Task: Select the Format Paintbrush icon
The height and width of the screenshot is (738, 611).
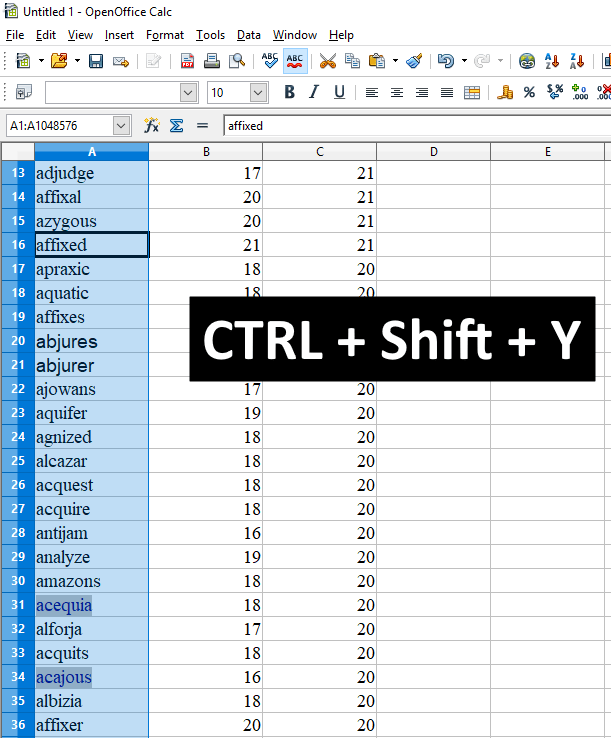Action: pyautogui.click(x=414, y=61)
